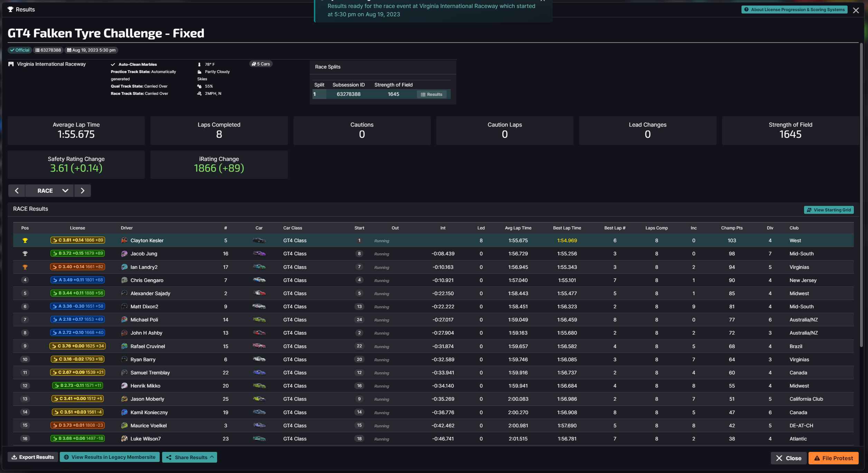Click driver name Luke Wilson7

(146, 439)
